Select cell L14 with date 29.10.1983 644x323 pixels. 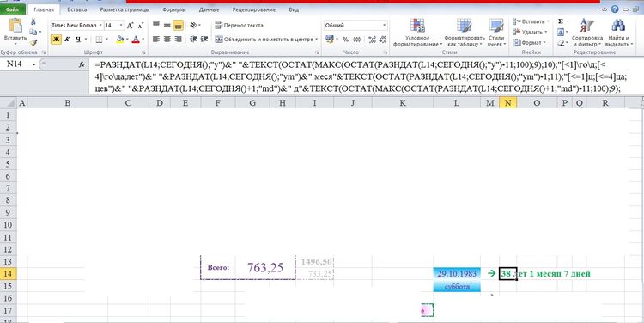pyautogui.click(x=457, y=274)
